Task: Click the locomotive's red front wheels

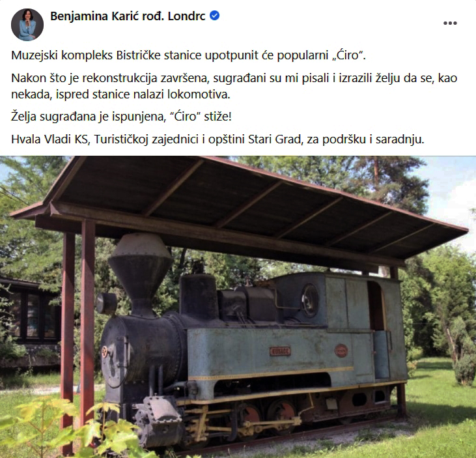Action: click(x=269, y=414)
